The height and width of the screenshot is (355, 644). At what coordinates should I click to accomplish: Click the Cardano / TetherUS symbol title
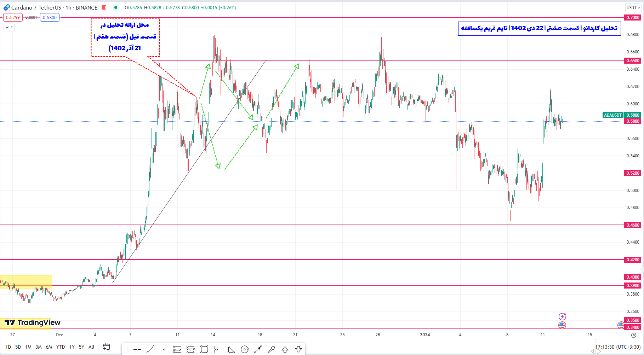pos(37,7)
